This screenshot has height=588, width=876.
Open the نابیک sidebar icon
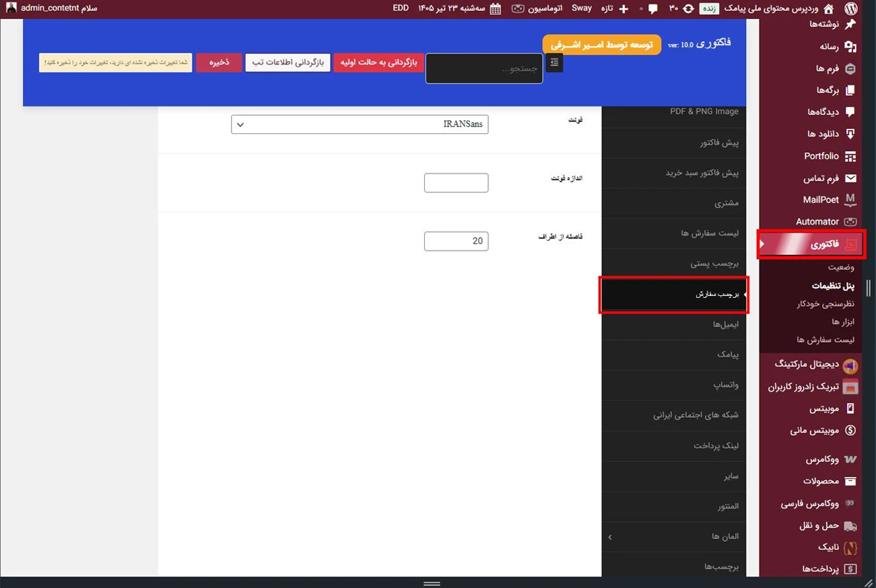850,547
